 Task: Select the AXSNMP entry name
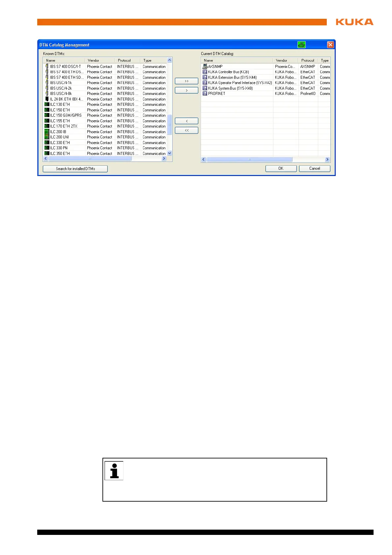(215, 67)
